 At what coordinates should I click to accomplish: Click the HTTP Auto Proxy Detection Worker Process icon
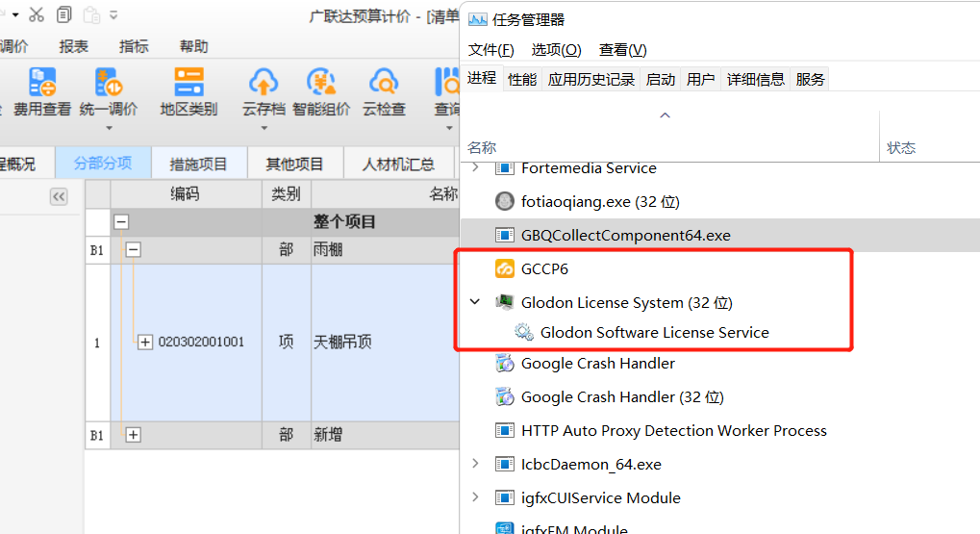504,430
